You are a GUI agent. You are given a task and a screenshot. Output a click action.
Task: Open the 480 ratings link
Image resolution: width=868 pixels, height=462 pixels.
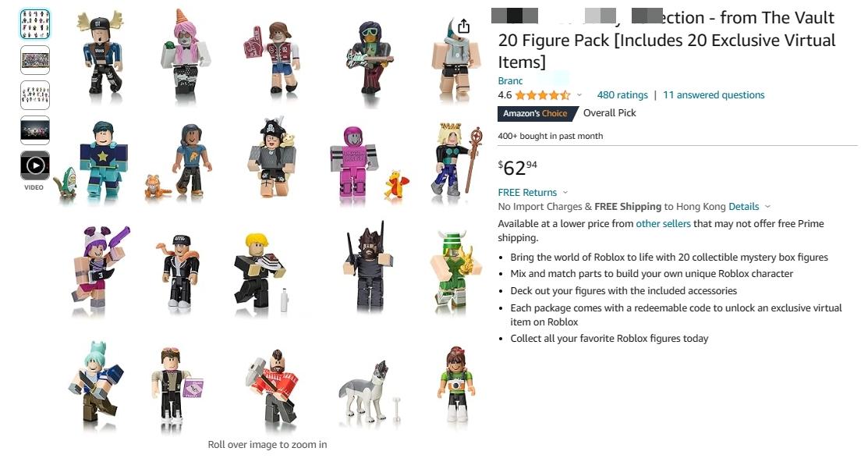(x=622, y=95)
